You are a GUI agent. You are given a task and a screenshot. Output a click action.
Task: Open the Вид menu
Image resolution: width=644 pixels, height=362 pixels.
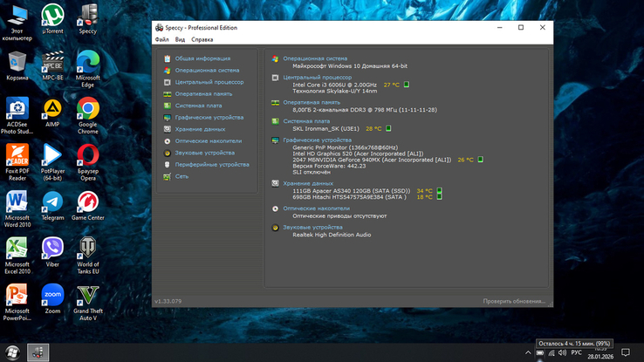click(180, 39)
